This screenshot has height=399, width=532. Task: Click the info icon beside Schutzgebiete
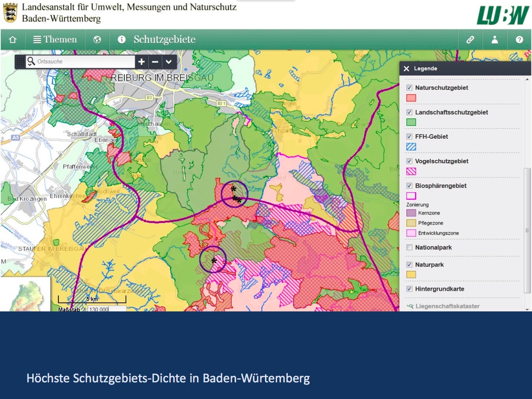tap(121, 39)
